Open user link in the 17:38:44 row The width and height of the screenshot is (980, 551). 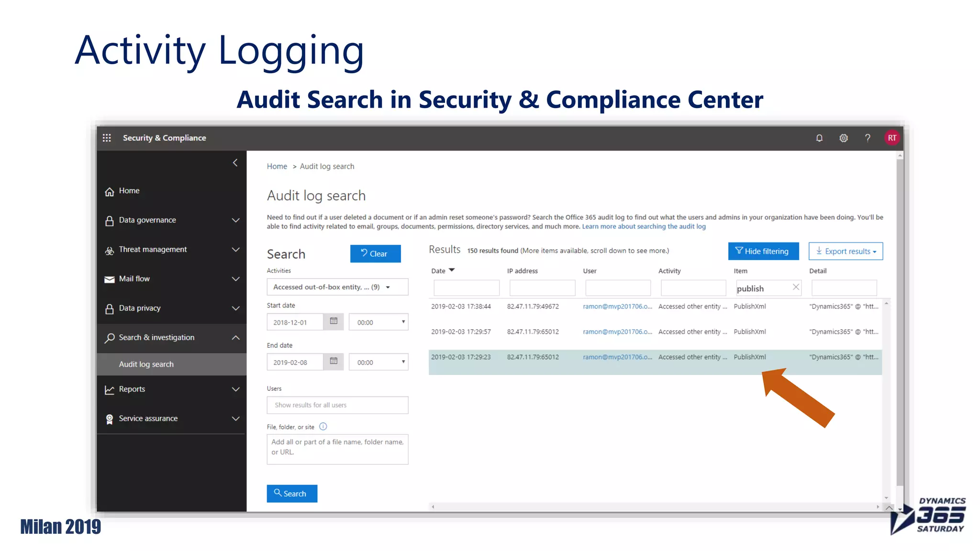[617, 306]
